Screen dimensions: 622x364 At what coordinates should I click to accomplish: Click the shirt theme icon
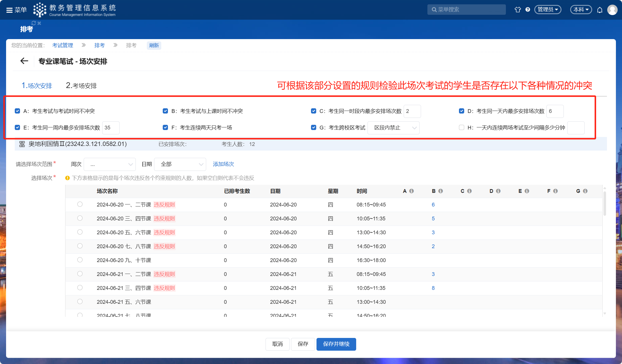click(x=517, y=10)
